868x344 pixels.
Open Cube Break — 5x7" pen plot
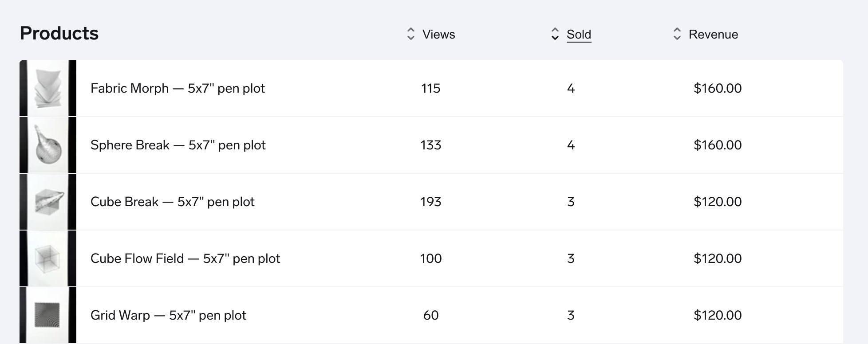173,202
